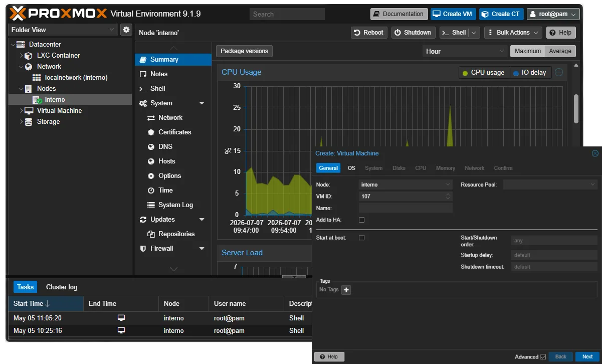Click Next in Create VM dialog
This screenshot has height=364, width=602.
(x=587, y=357)
